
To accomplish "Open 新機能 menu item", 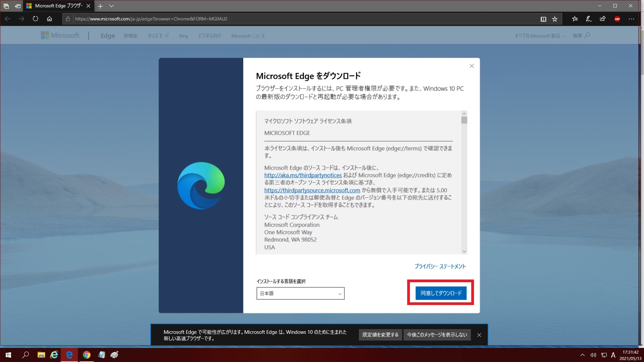I will (x=130, y=36).
